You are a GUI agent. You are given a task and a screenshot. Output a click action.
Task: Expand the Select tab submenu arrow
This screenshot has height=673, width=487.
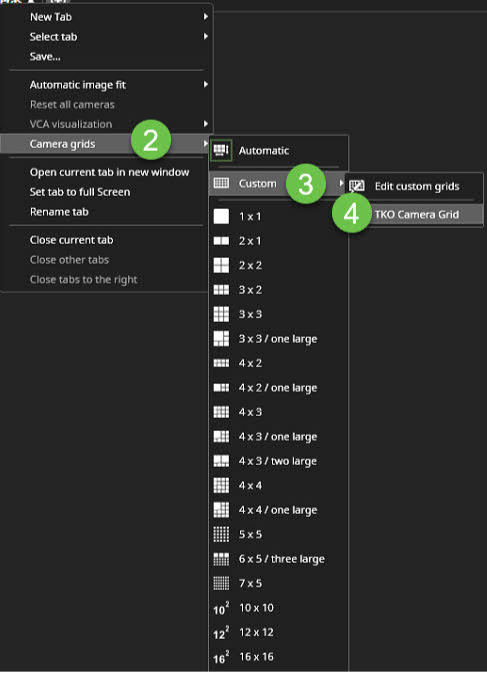tap(206, 36)
